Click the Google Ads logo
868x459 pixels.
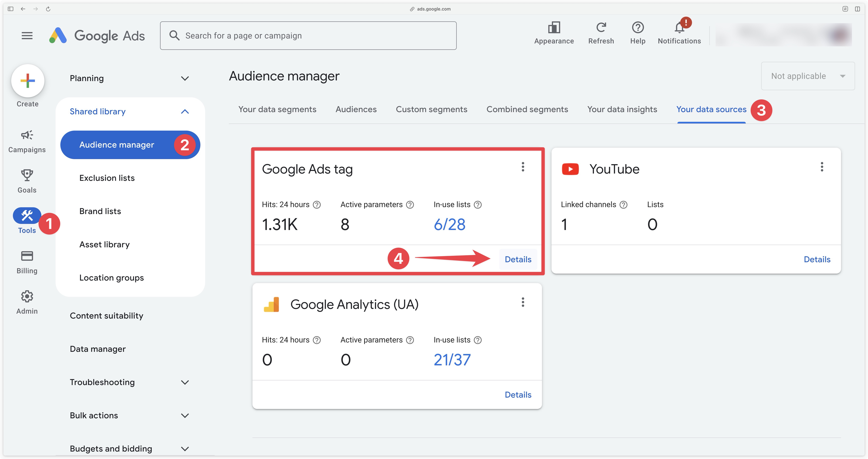[x=97, y=35]
